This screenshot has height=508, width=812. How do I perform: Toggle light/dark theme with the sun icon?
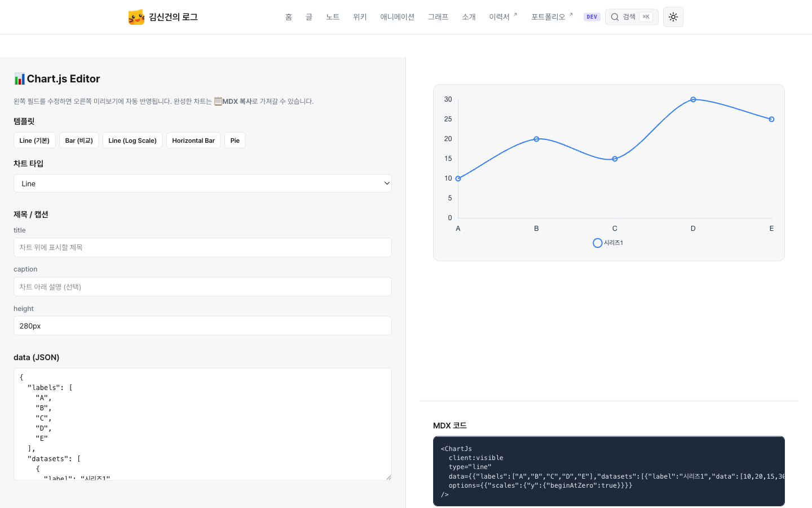coord(673,17)
